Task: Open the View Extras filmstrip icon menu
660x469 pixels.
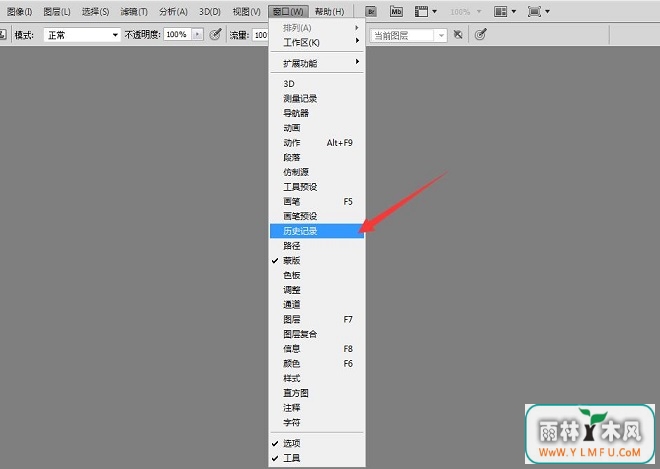Action: pos(426,11)
